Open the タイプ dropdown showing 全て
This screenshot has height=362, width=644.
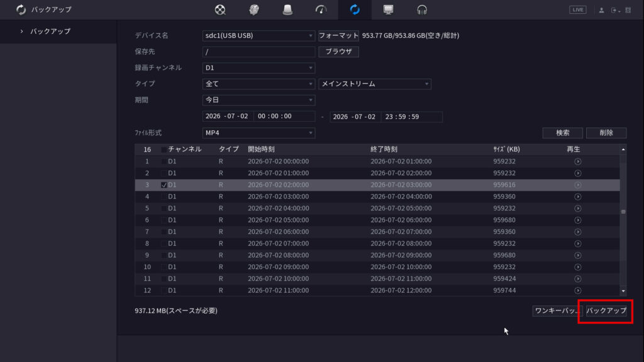click(258, 84)
